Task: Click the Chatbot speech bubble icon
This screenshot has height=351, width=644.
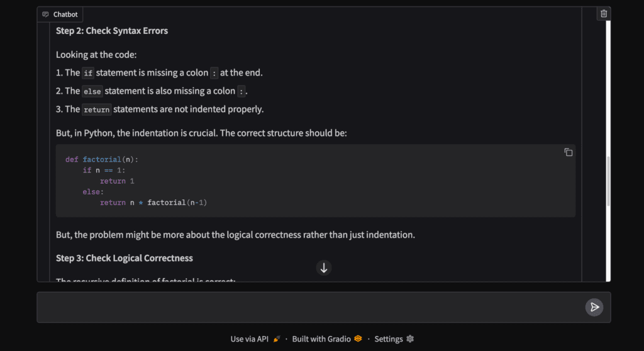Action: [45, 14]
